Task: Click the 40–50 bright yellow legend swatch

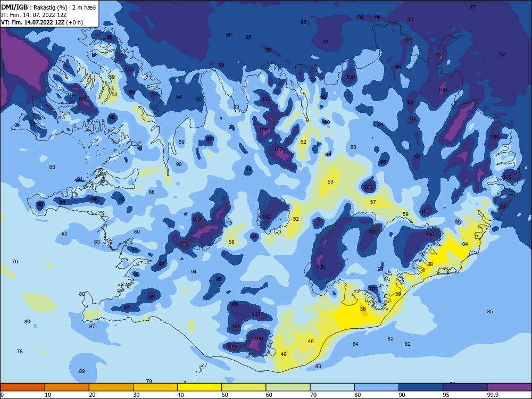Action: click(x=199, y=387)
